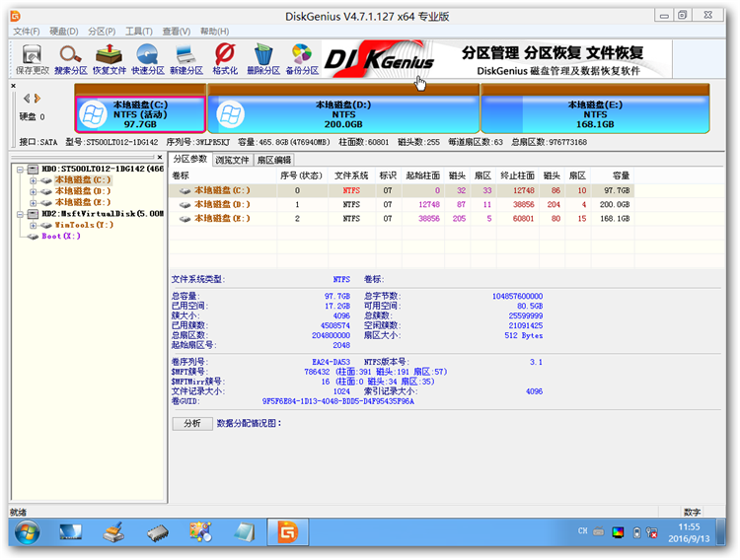Click the 文件系统 column header
This screenshot has height=560, width=740.
(x=351, y=175)
